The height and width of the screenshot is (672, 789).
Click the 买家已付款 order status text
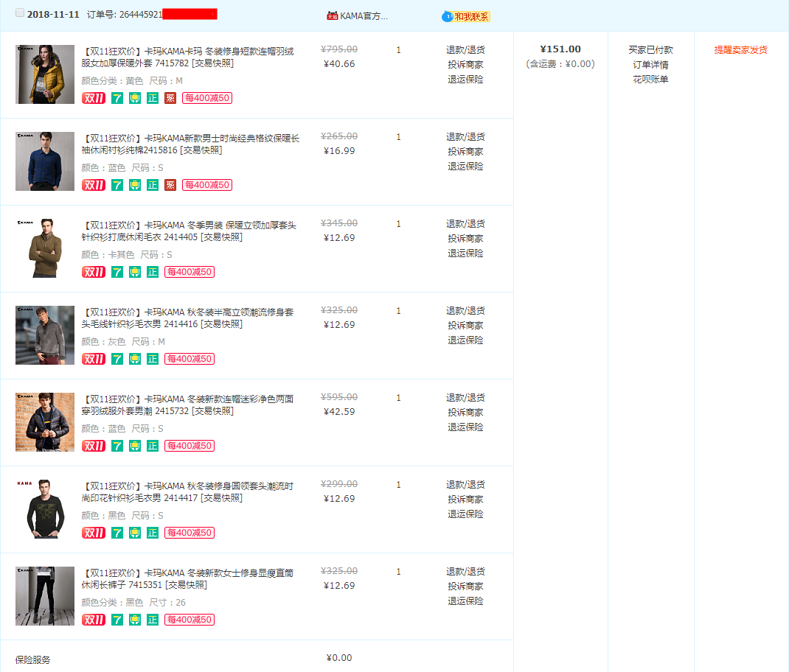coord(650,50)
